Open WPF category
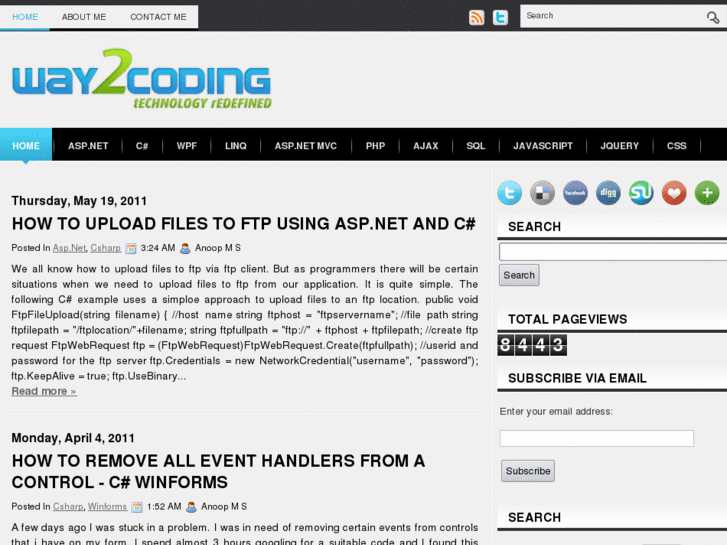This screenshot has width=727, height=545. pos(187,146)
